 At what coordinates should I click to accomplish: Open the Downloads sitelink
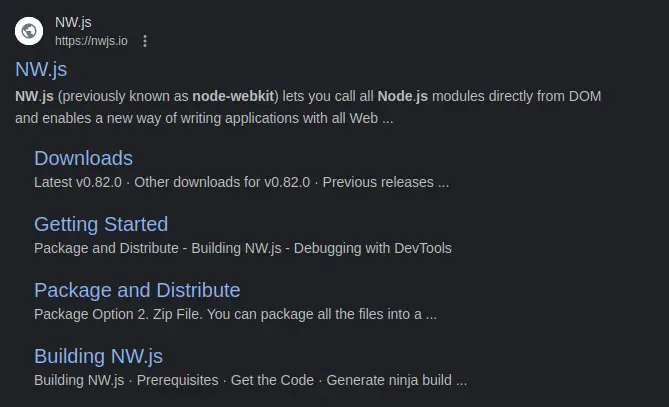(x=83, y=158)
